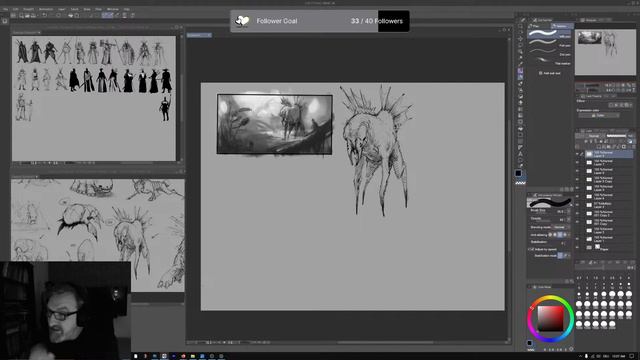Close the canvas document tab

pos(209,35)
